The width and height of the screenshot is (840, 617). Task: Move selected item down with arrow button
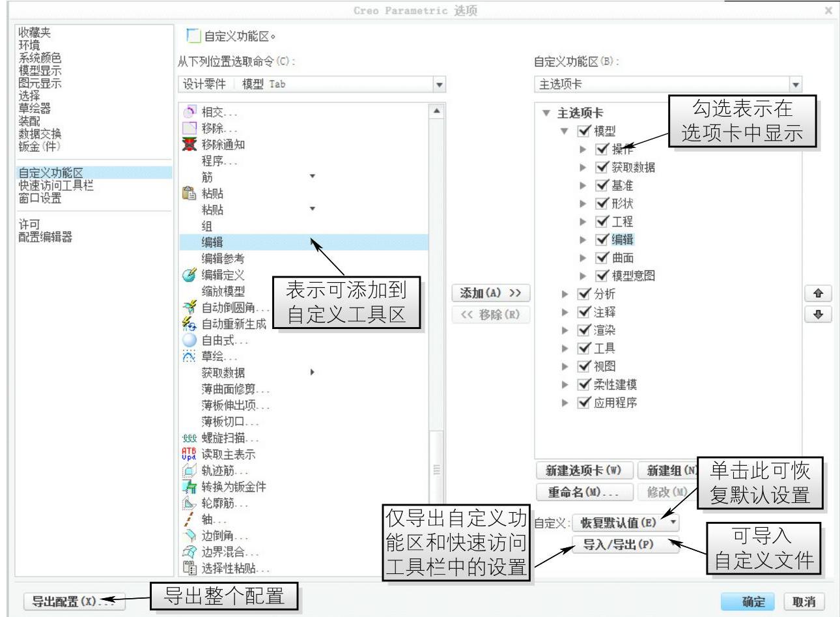[x=819, y=314]
